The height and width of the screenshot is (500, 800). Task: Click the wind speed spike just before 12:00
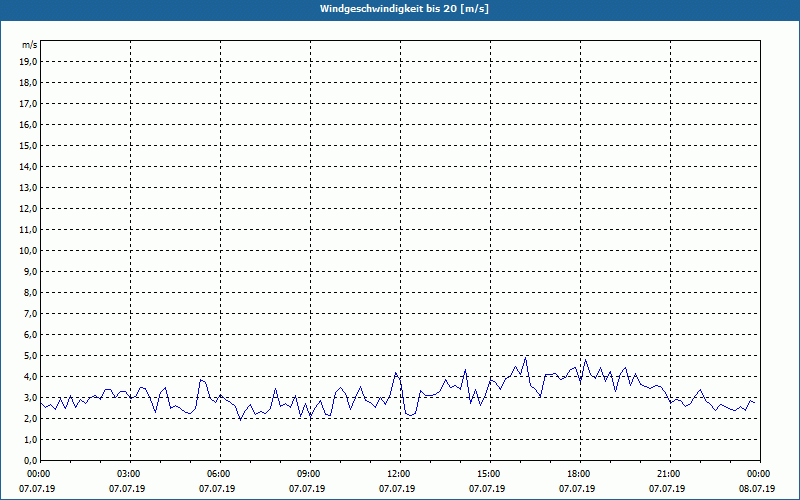tap(395, 373)
